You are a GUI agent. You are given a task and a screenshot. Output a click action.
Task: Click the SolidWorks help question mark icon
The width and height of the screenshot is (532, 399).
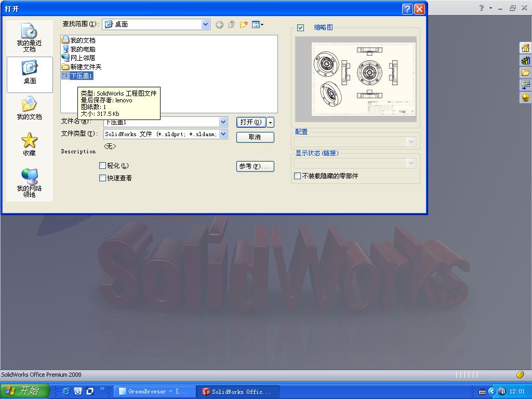click(482, 8)
